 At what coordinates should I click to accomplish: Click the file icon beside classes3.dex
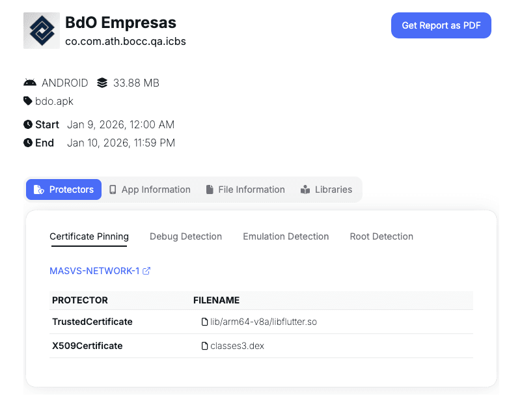click(x=204, y=346)
